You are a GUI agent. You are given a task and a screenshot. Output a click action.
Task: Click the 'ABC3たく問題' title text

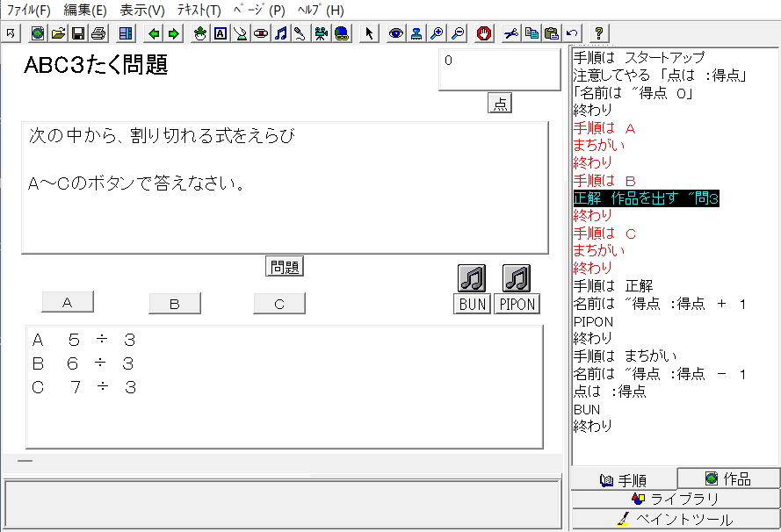tap(96, 65)
